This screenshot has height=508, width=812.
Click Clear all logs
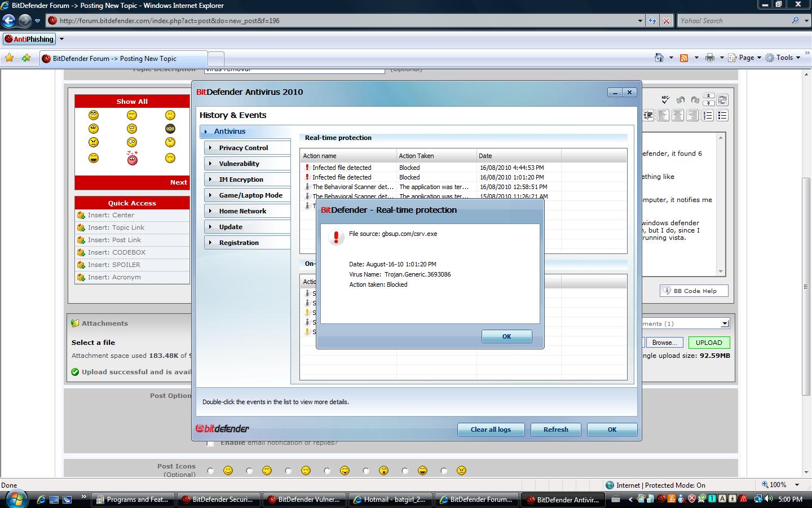pos(491,430)
